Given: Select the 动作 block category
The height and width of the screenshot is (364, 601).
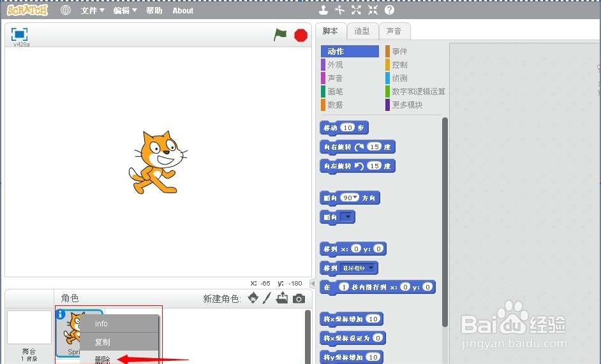Looking at the screenshot, I should click(350, 52).
